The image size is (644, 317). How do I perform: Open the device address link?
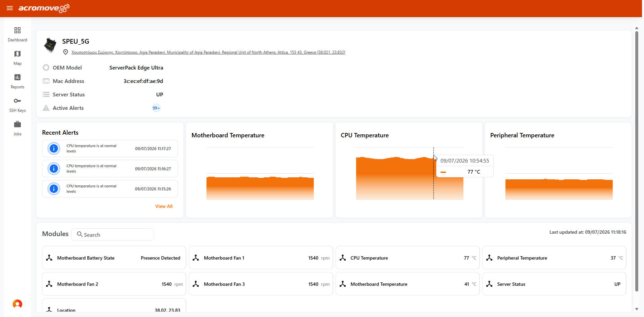[x=208, y=52]
